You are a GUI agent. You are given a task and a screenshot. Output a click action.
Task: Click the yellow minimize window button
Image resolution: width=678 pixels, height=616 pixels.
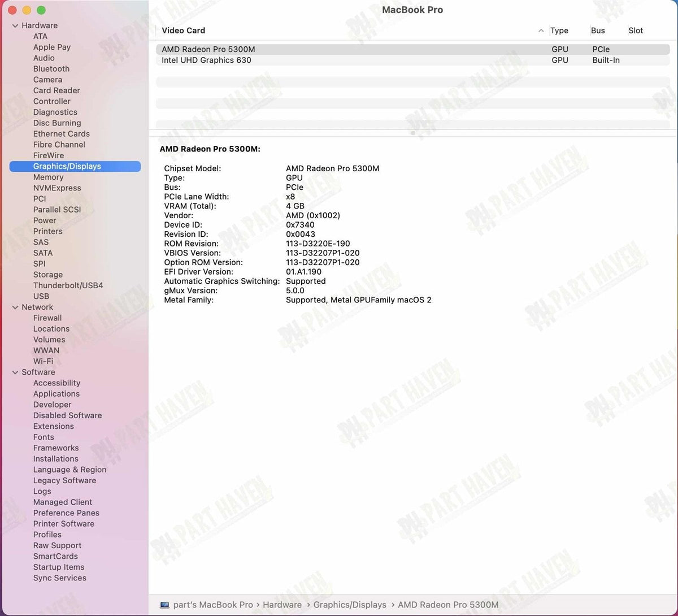tap(27, 10)
